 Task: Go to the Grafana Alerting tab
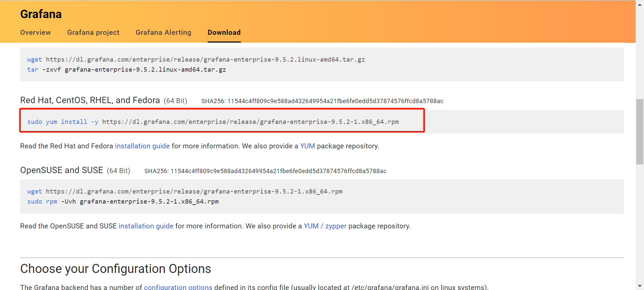tap(163, 32)
